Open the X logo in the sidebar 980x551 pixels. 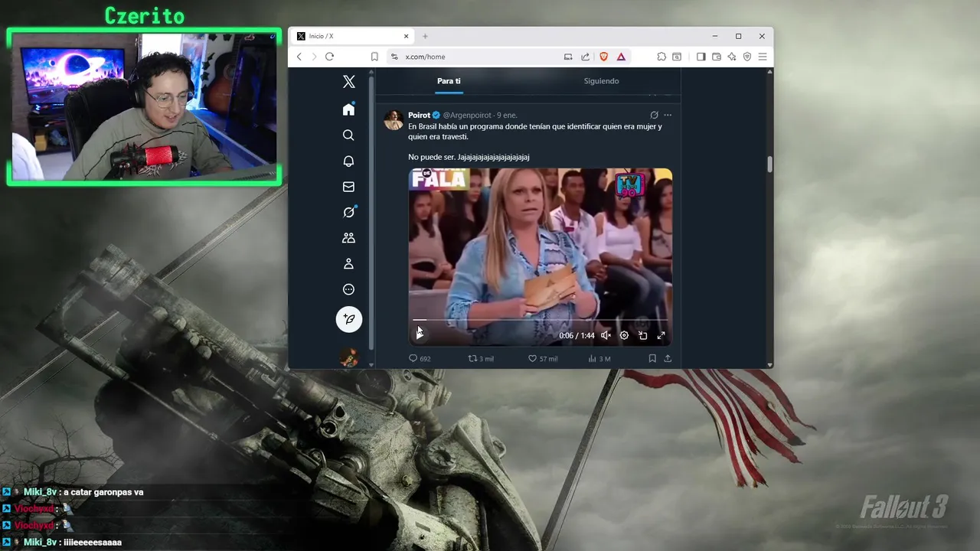point(348,82)
